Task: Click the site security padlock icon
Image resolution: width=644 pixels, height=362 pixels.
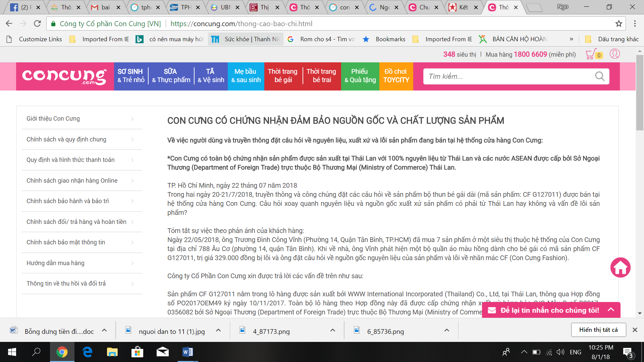Action: point(53,23)
